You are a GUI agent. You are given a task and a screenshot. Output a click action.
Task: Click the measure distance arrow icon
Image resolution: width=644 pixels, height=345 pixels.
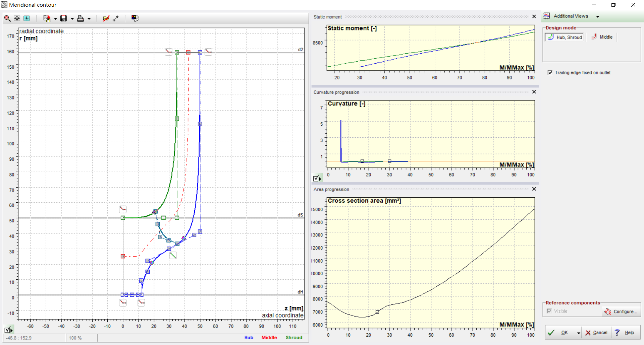116,18
